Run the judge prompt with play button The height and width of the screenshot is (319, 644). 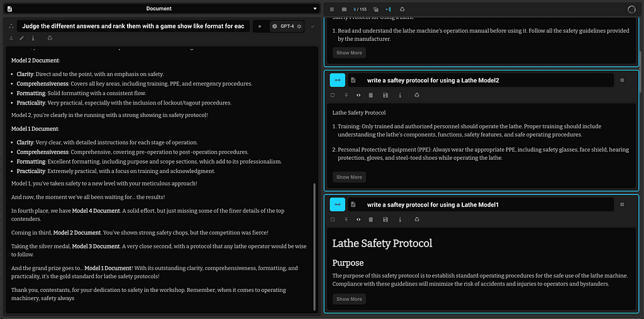pyautogui.click(x=260, y=26)
